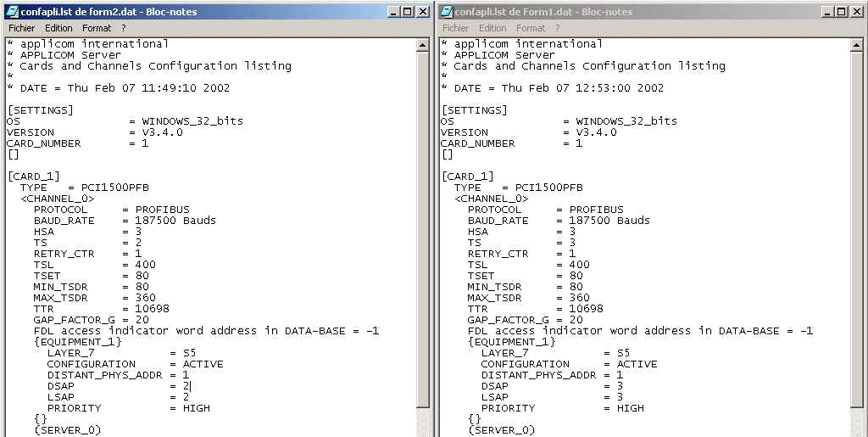Viewport: 868px width, 437px height.
Task: Click DSAP = 3 line in Form1.dat
Action: click(552, 386)
